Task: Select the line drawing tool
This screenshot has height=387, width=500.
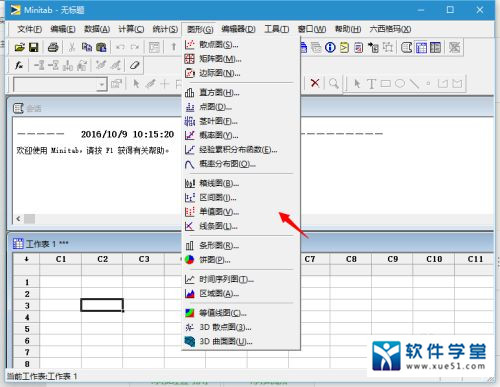Action: (414, 83)
